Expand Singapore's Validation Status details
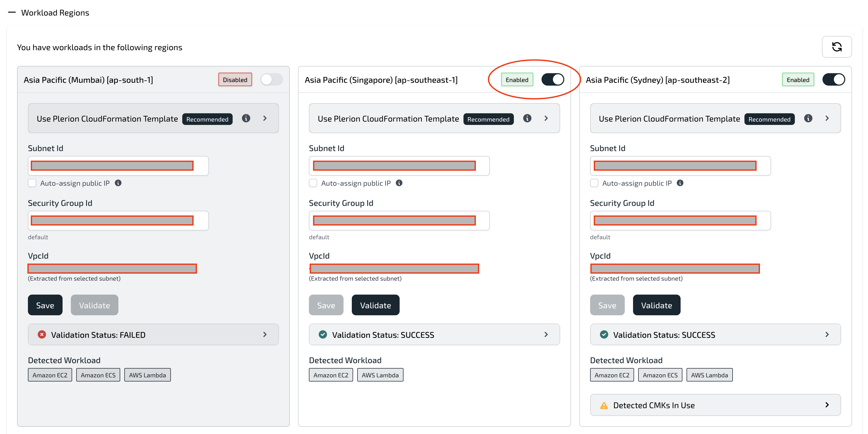Screen dimensions: 868x434 pos(546,334)
